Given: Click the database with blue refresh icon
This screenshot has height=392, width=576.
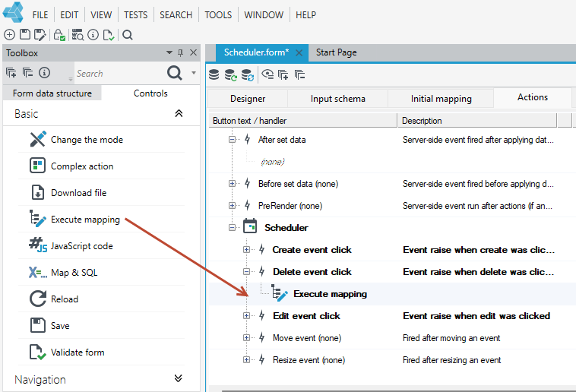Looking at the screenshot, I should [x=247, y=75].
